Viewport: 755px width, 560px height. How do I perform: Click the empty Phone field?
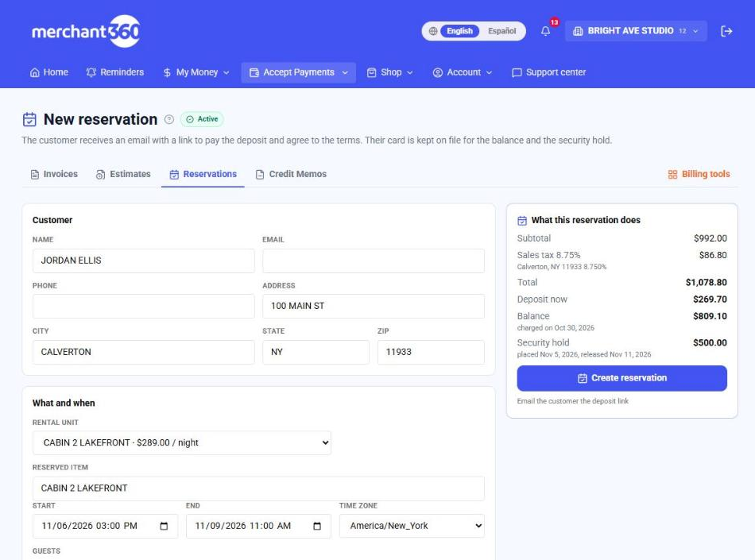click(x=144, y=307)
